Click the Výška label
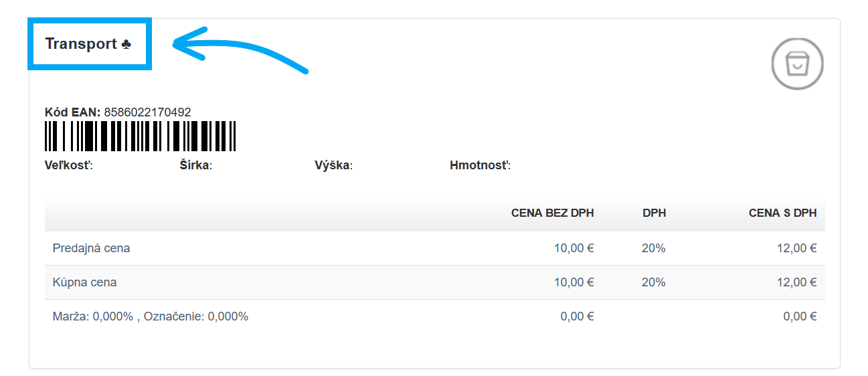This screenshot has height=376, width=868. click(333, 165)
